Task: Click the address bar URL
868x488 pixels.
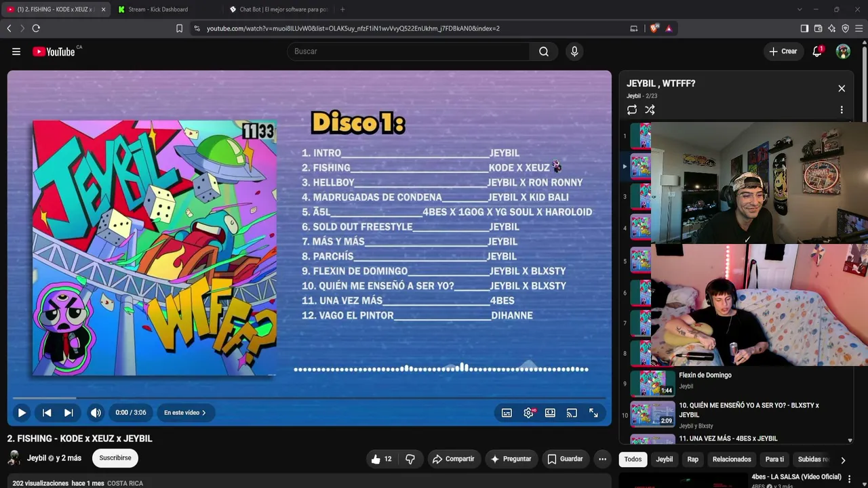Action: (353, 28)
